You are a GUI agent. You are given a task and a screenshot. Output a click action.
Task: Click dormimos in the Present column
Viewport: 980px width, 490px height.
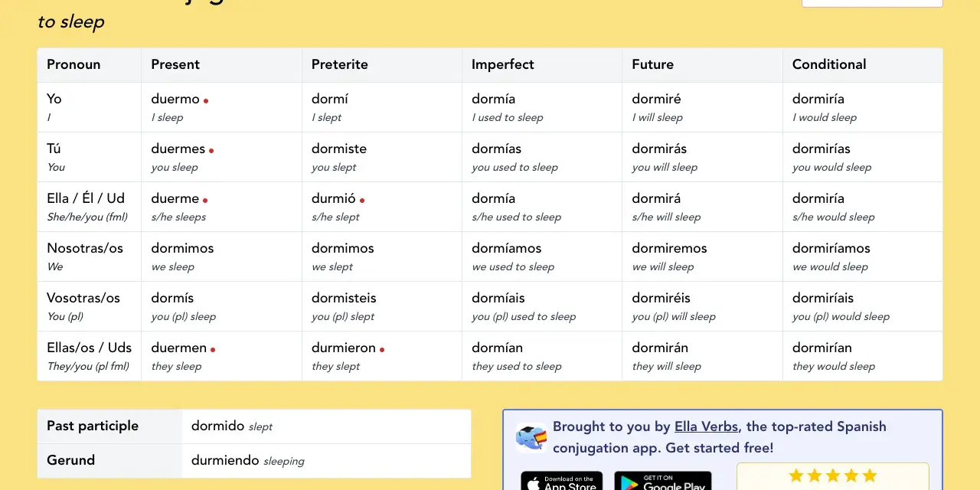click(182, 248)
